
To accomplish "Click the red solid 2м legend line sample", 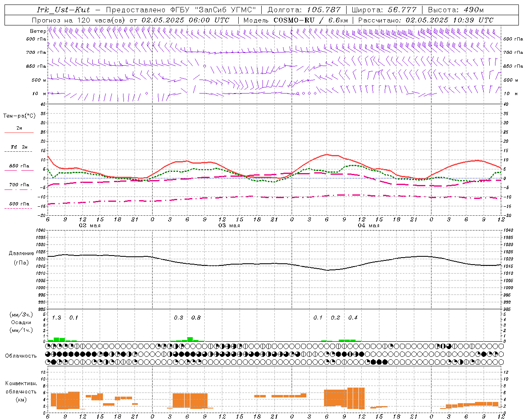I will point(19,132).
